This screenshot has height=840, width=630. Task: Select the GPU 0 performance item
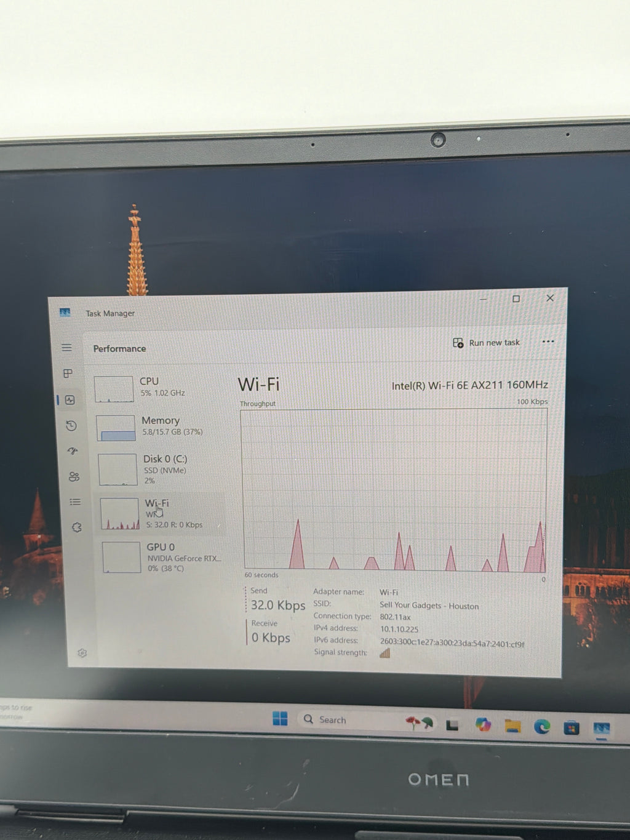pos(162,557)
